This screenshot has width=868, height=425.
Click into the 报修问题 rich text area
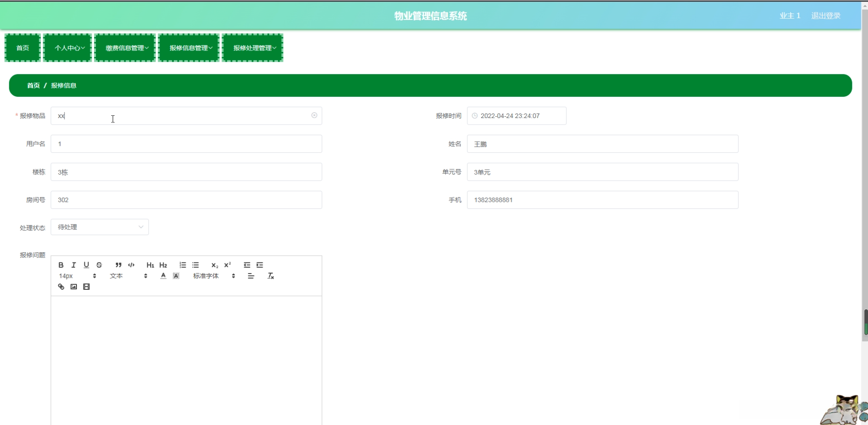click(x=186, y=360)
